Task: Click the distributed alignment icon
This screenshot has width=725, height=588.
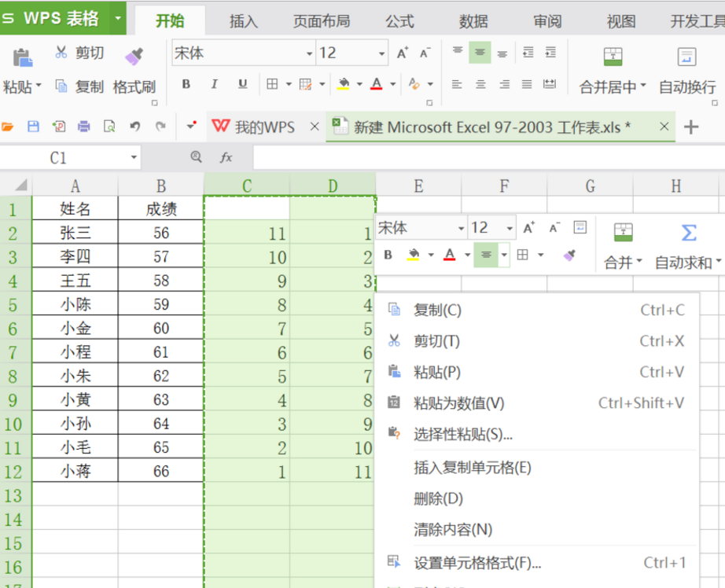Action: tap(550, 84)
